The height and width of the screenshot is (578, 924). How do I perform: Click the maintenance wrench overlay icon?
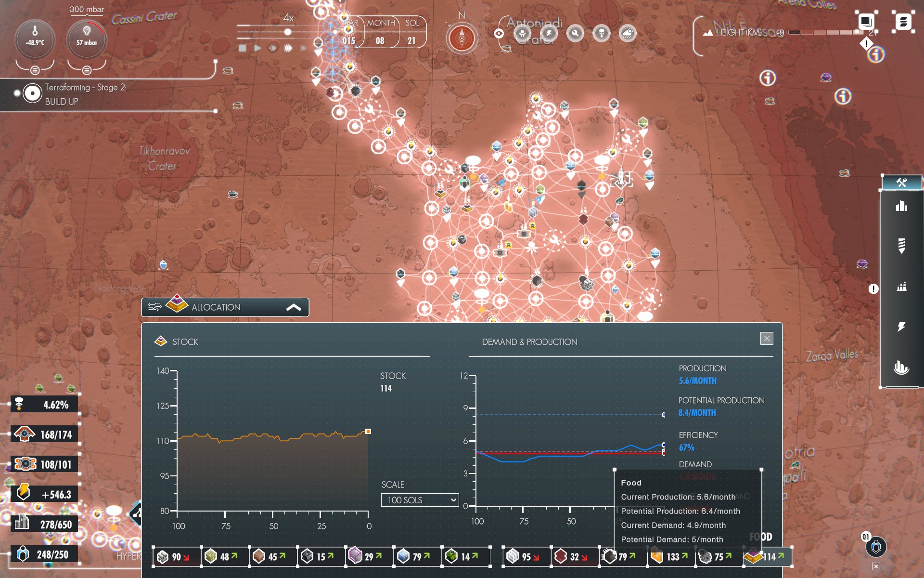(x=575, y=33)
